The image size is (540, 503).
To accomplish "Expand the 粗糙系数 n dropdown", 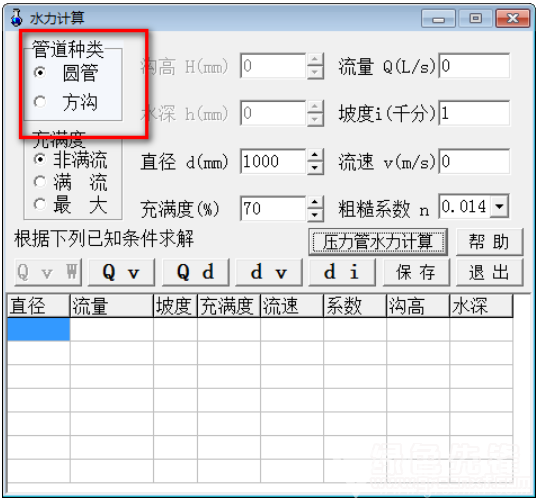I will pyautogui.click(x=499, y=207).
